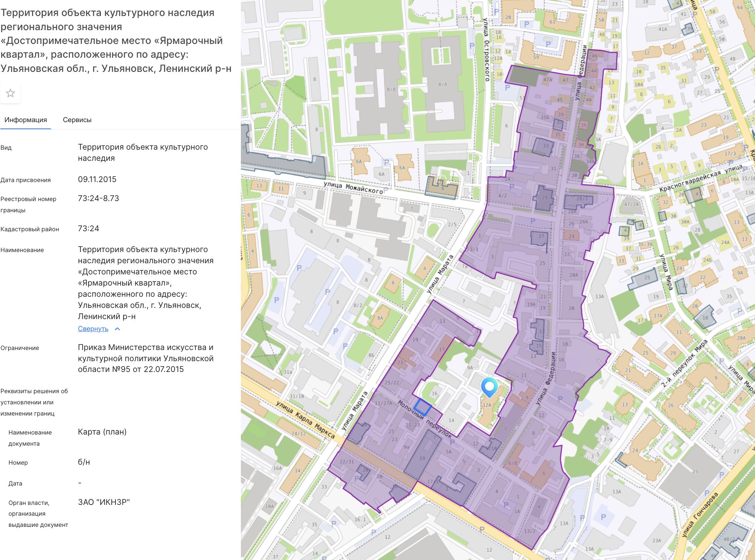Click the favorite star icon
Screen dimensions: 755x560
click(x=10, y=93)
